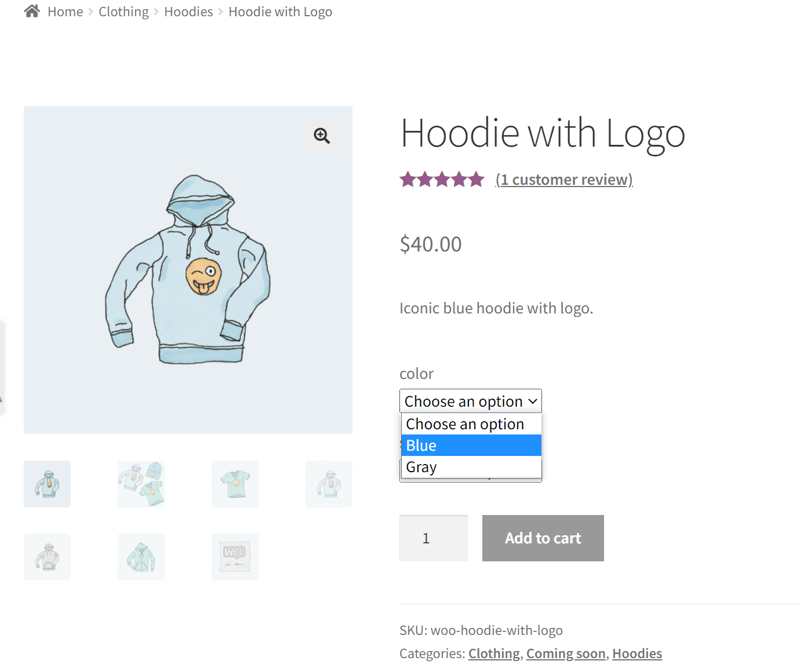Click the Add to cart button
Screen dimensions: 800x672
[x=543, y=538]
